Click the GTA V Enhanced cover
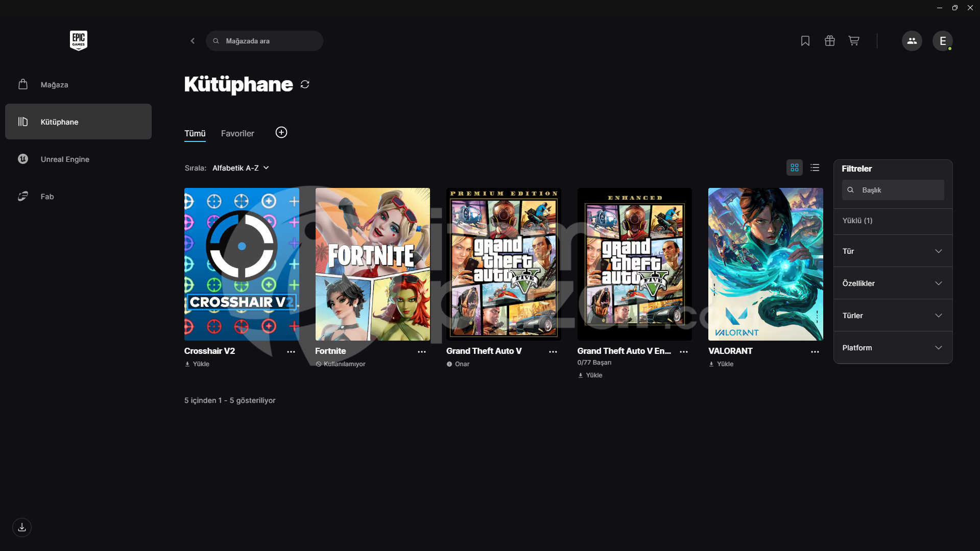 pyautogui.click(x=635, y=264)
